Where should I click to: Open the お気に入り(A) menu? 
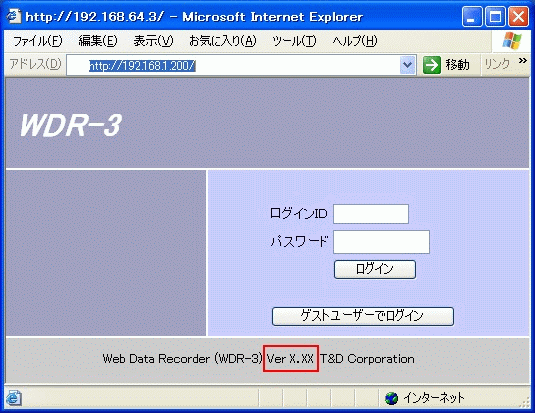point(222,41)
